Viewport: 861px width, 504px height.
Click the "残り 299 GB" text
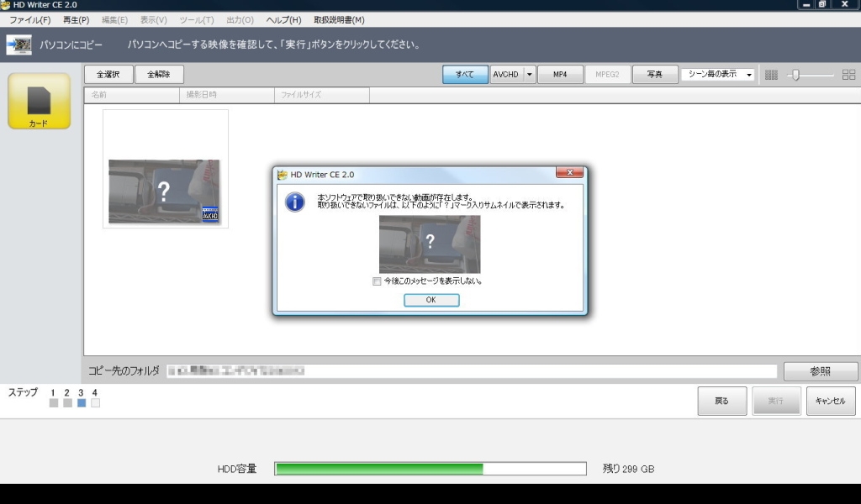coord(629,469)
